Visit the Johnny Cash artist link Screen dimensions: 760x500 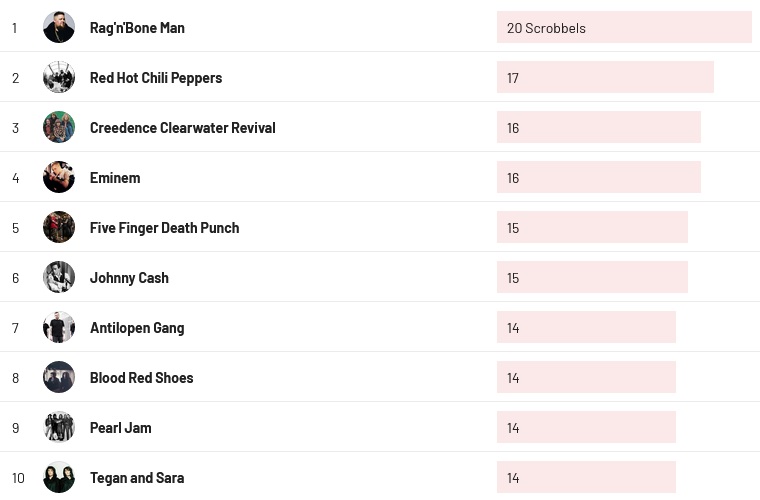coord(129,278)
